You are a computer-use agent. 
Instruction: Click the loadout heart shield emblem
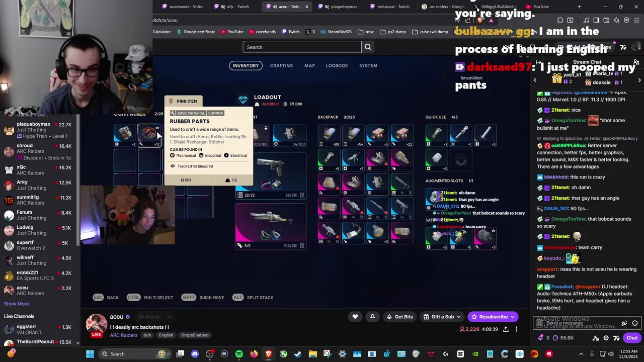(243, 100)
